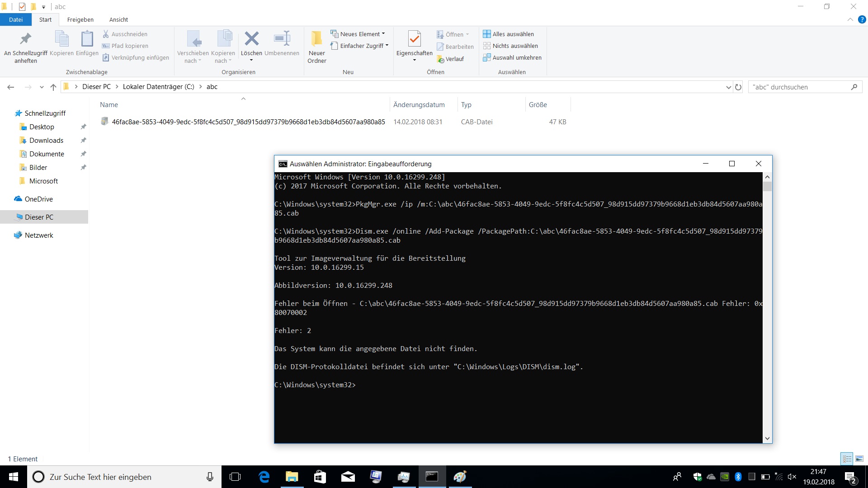Click Neuer Ordner folder icon

pos(316,39)
